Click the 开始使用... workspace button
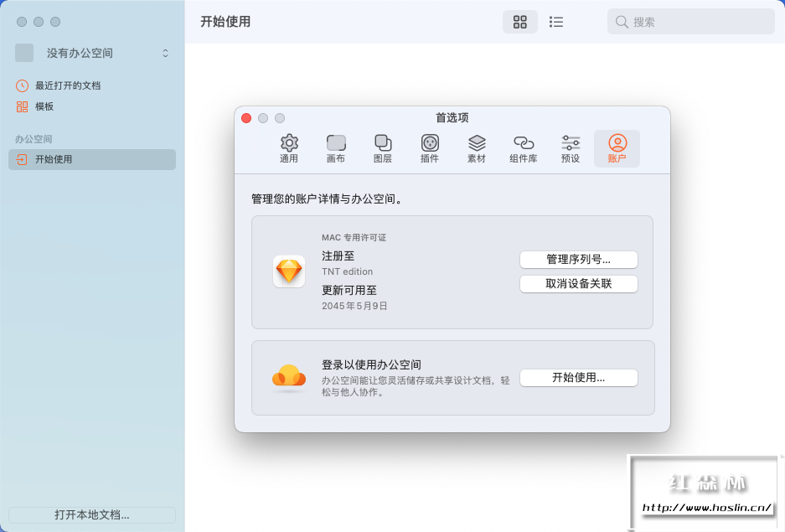 point(579,378)
